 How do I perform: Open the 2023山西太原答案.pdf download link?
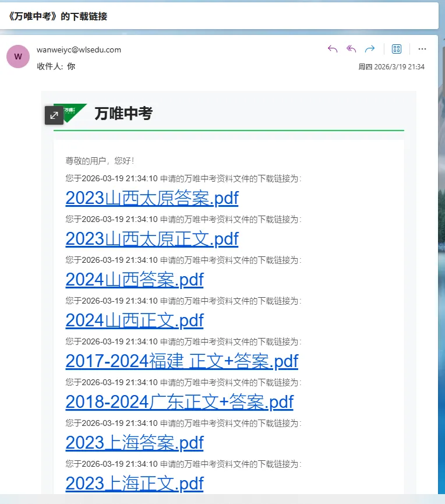[152, 198]
